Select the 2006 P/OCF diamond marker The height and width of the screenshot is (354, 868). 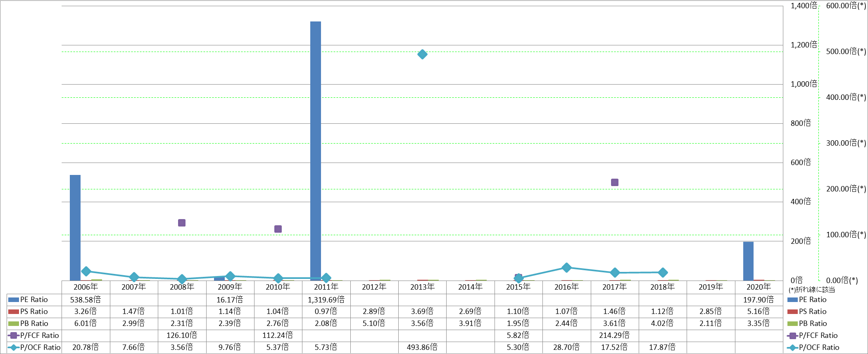[x=86, y=271]
